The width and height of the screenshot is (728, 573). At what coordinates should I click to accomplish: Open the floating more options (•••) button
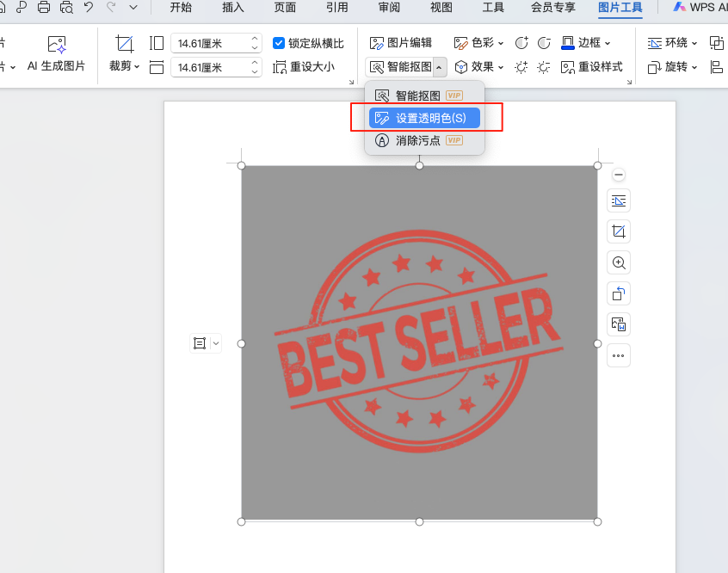(619, 355)
